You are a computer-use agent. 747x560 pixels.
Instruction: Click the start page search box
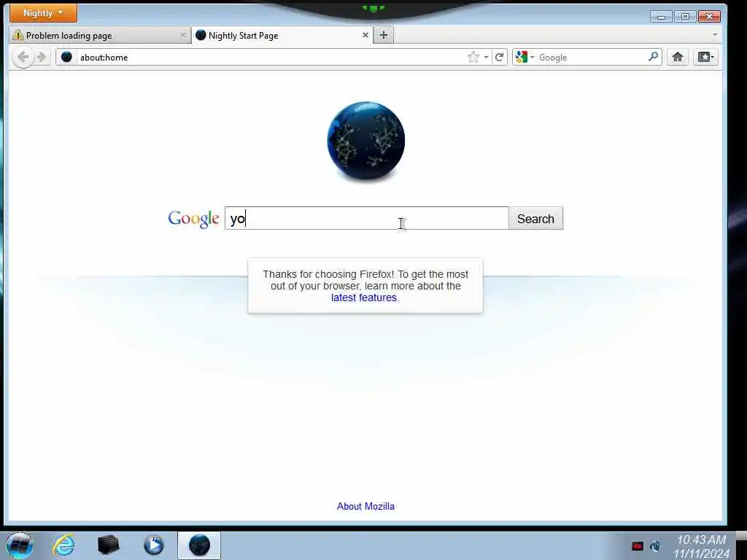(366, 218)
